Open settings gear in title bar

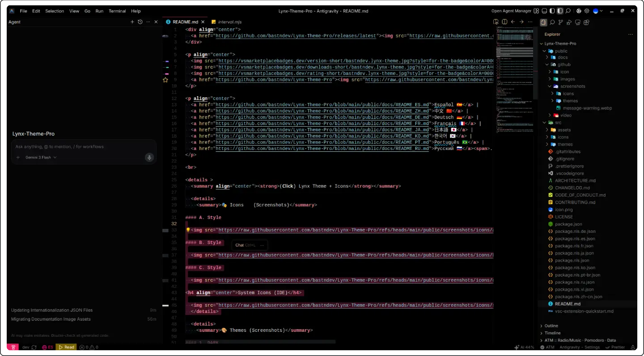click(x=587, y=11)
